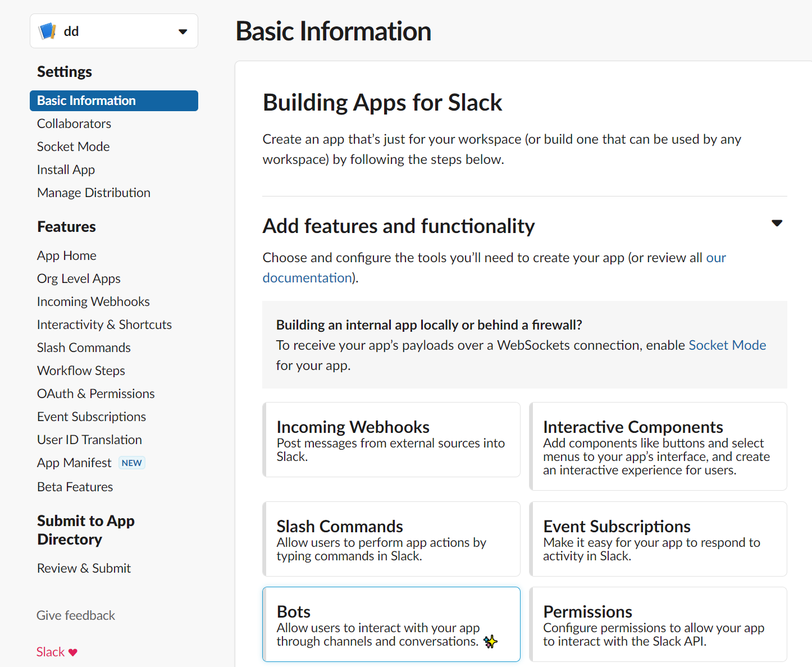Open the Incoming Webhooks feature card
This screenshot has width=812, height=667.
click(x=391, y=440)
